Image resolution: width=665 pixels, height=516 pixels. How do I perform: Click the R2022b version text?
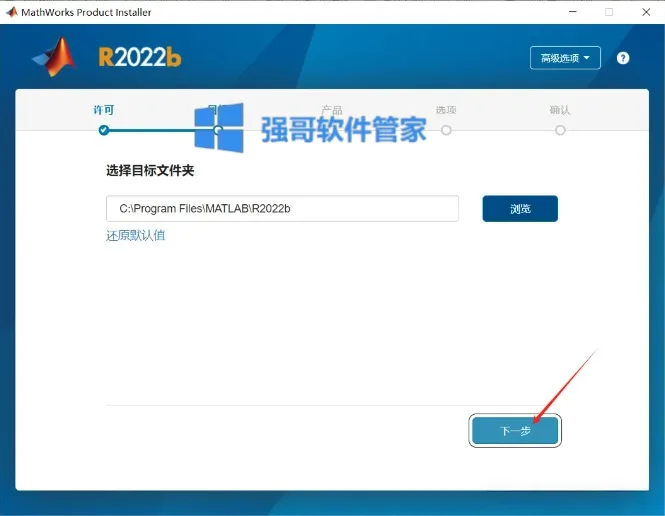140,57
